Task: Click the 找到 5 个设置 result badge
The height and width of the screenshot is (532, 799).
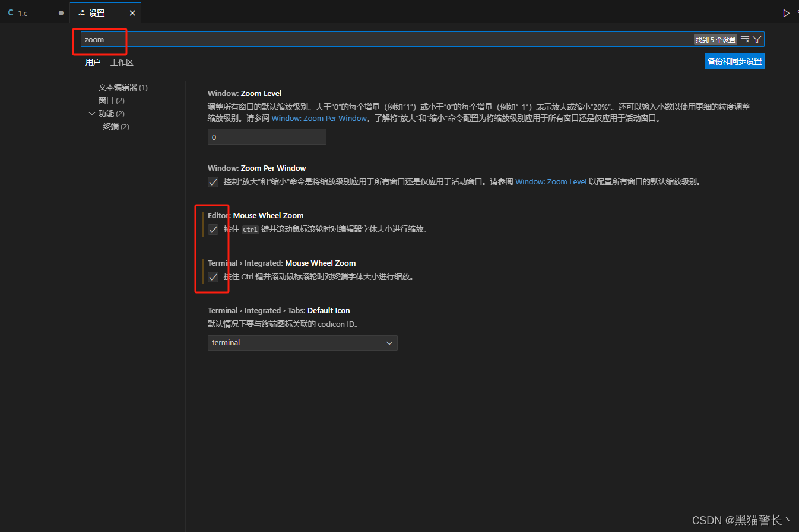Action: click(715, 40)
